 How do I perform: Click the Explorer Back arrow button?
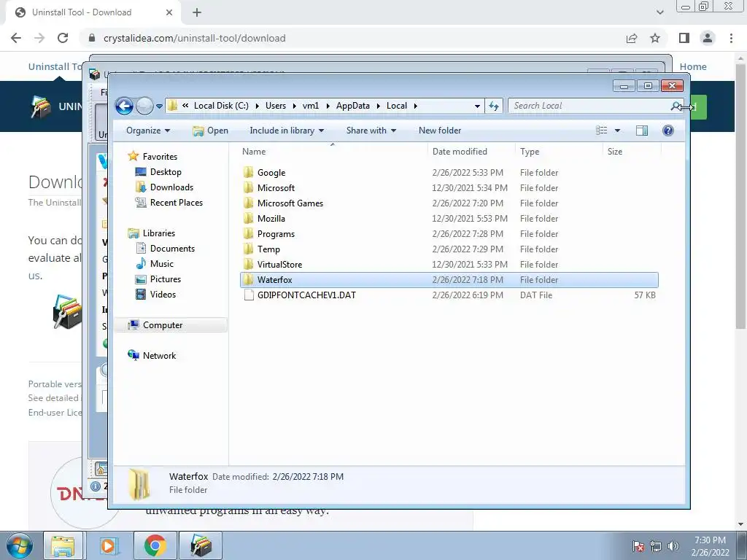pyautogui.click(x=124, y=106)
